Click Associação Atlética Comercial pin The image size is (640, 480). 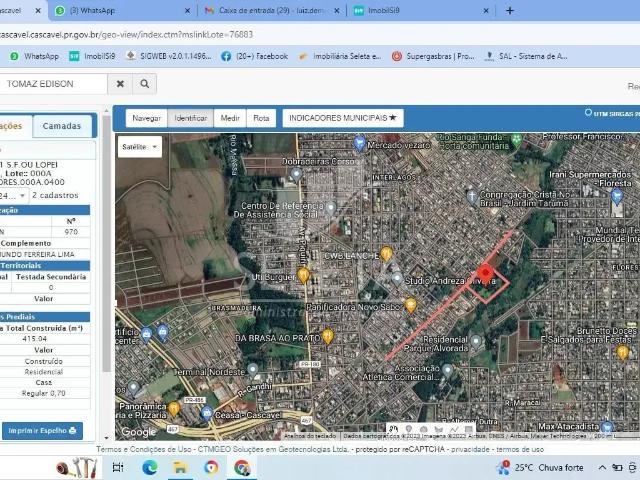[x=447, y=371]
